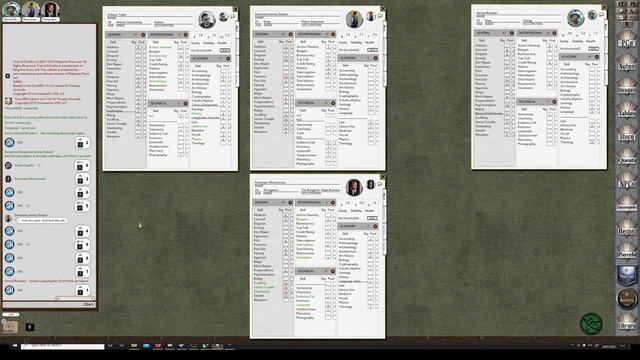Click the large portrait on Samuel Brooker's sheet
Screen dimensions: 640x360
click(576, 18)
